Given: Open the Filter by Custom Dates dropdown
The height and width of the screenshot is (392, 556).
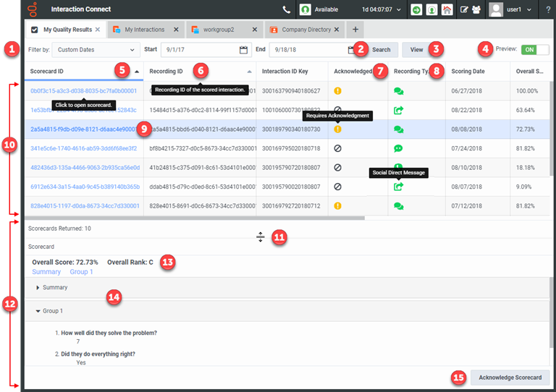Looking at the screenshot, I should [93, 50].
